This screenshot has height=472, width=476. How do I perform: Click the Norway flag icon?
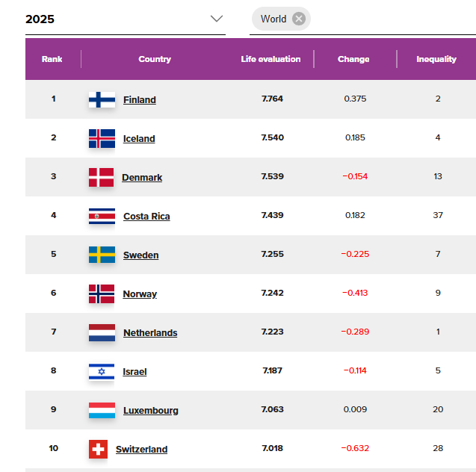102,294
